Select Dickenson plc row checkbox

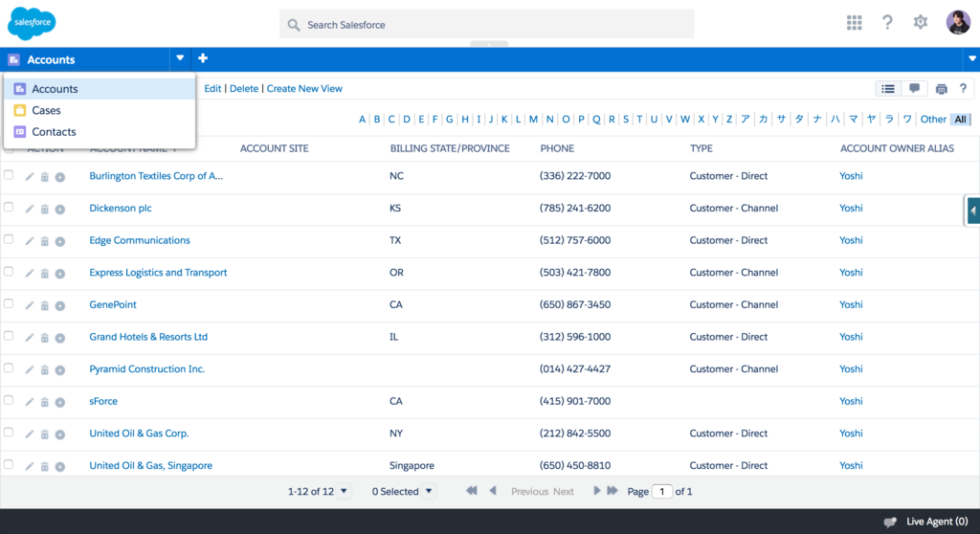tap(9, 207)
